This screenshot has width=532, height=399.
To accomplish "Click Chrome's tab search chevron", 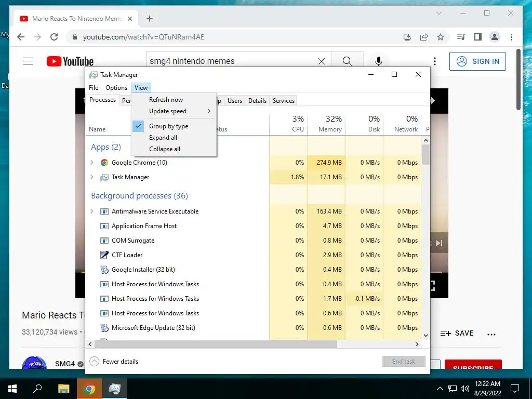I will [438, 13].
